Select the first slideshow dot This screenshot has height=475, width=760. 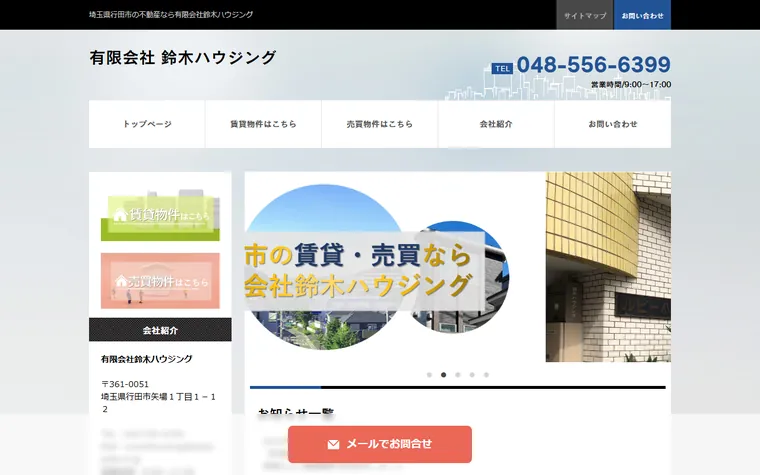[429, 375]
